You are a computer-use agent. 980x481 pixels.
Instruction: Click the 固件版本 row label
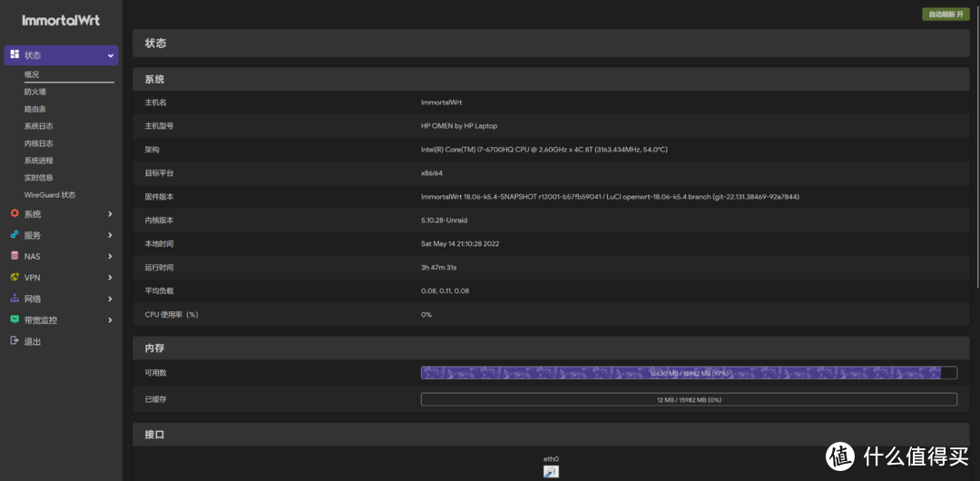(159, 196)
